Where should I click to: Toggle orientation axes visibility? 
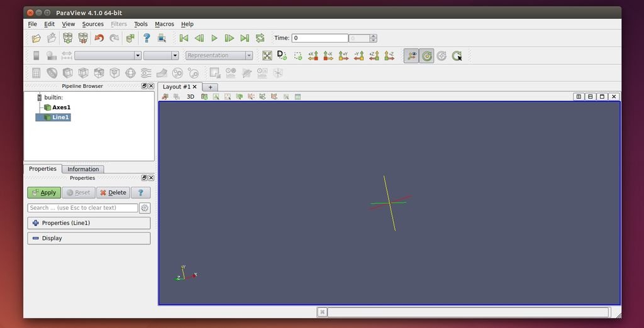(411, 56)
